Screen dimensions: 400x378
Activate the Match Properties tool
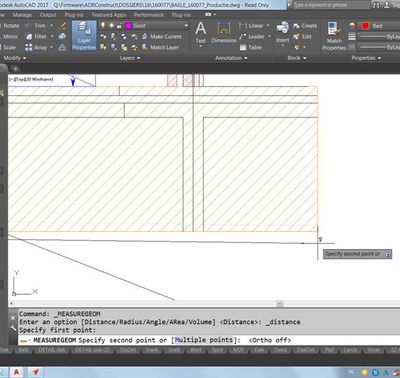[x=334, y=36]
